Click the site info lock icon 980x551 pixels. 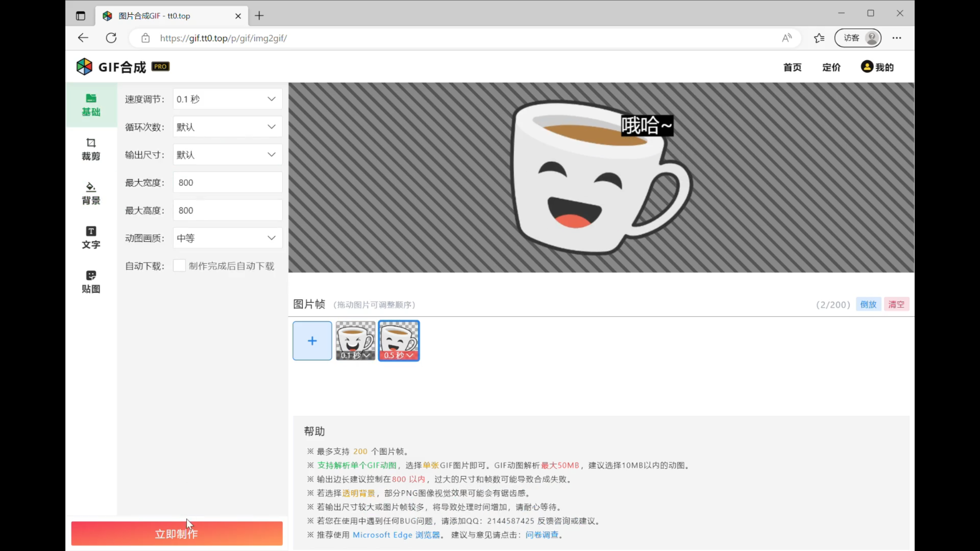click(x=145, y=38)
